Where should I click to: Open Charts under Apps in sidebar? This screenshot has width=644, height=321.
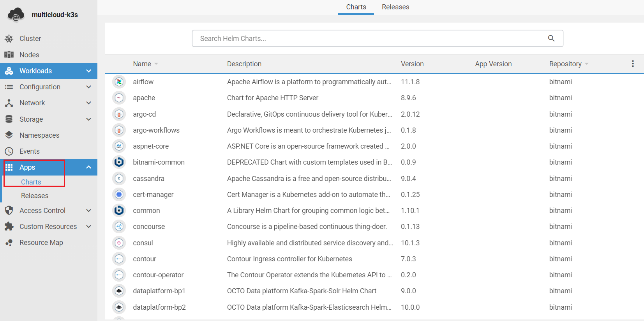coord(31,182)
